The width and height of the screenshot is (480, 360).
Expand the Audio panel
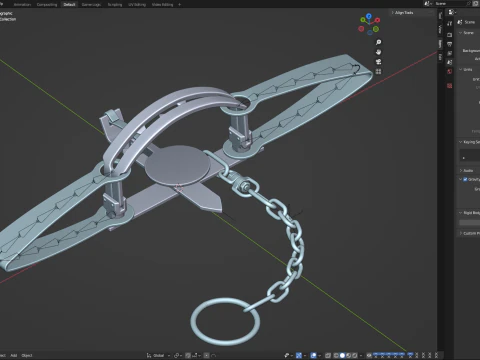pos(461,170)
